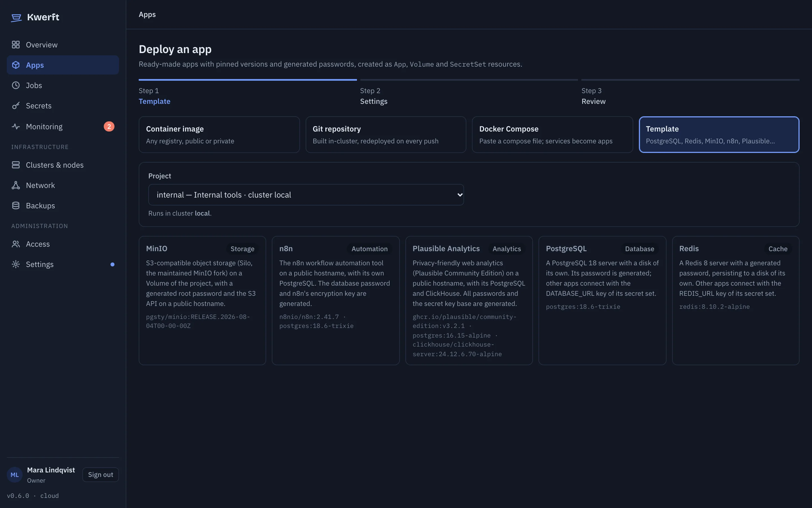Click the redis:8.10.2-alpine image text
812x508 pixels.
click(714, 307)
